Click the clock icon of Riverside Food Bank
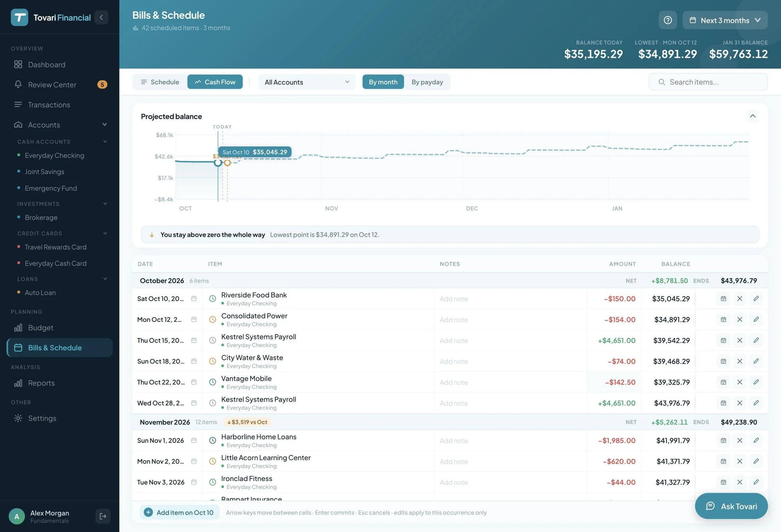The height and width of the screenshot is (532, 781). tap(212, 299)
